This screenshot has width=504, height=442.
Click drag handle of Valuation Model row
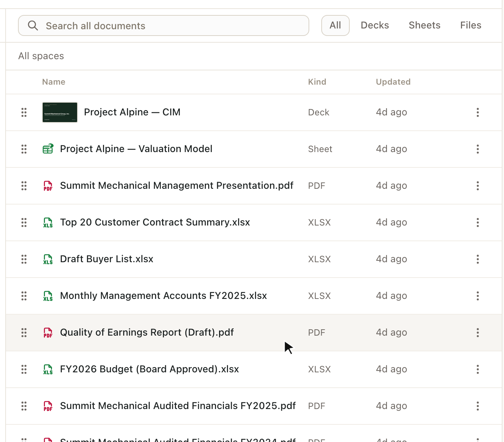click(x=24, y=149)
